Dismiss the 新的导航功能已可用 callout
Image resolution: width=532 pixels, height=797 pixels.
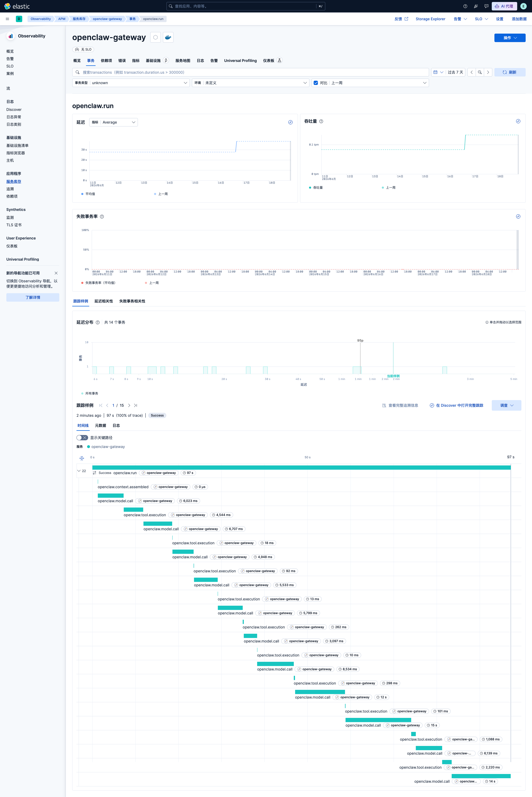coord(56,273)
